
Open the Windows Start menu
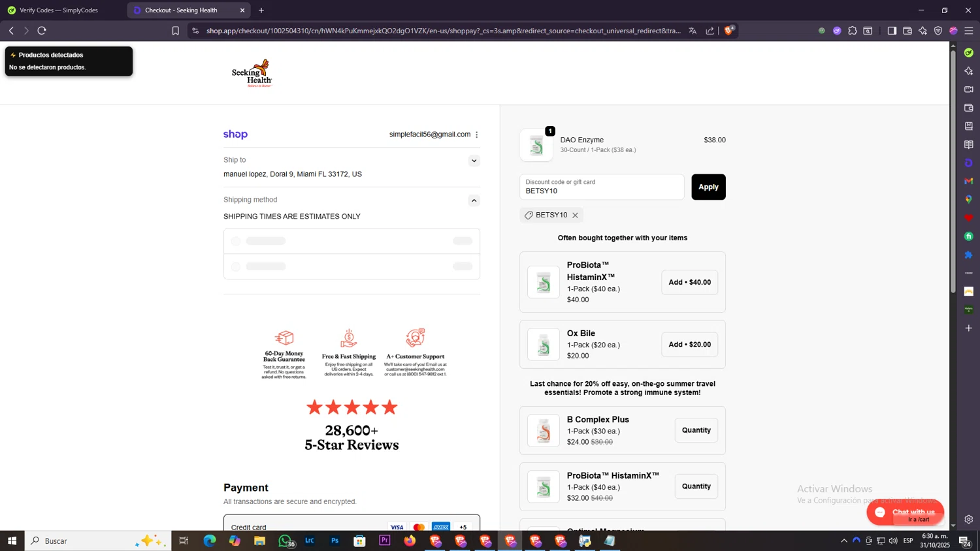(x=12, y=541)
